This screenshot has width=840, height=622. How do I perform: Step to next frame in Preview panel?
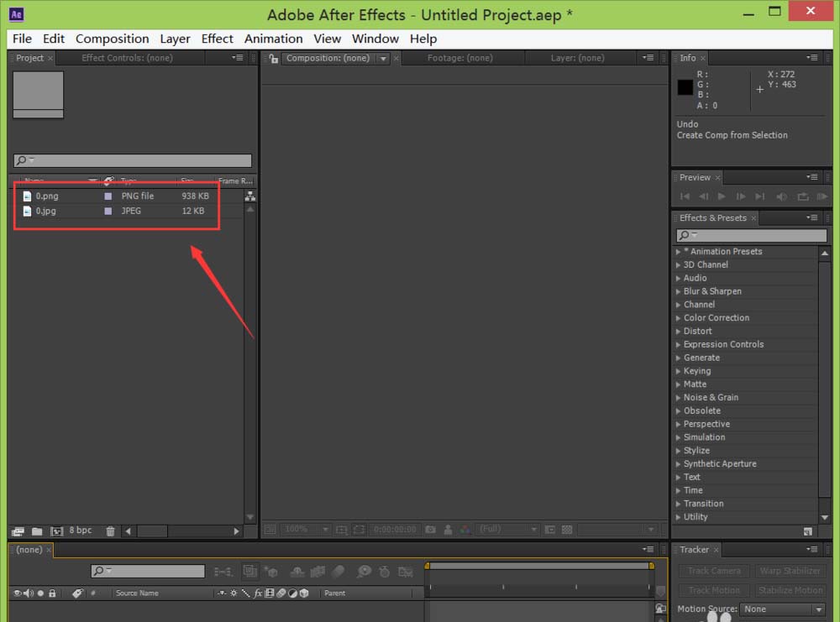pyautogui.click(x=741, y=196)
